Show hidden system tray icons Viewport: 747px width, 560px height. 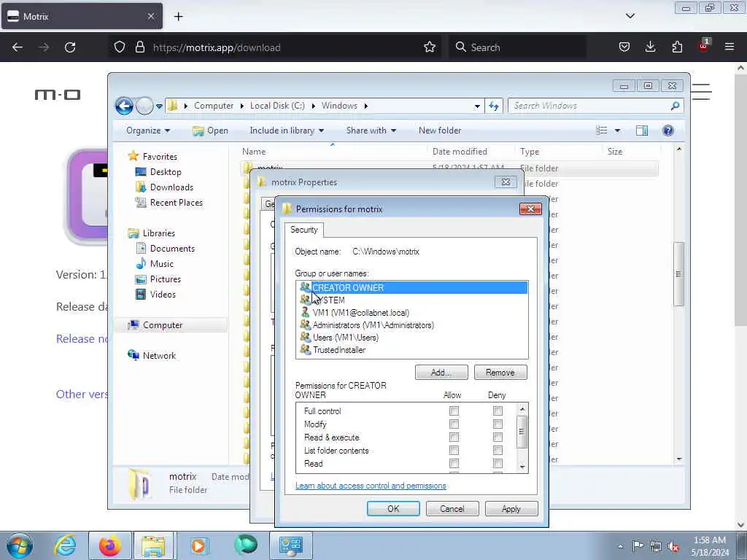(620, 546)
